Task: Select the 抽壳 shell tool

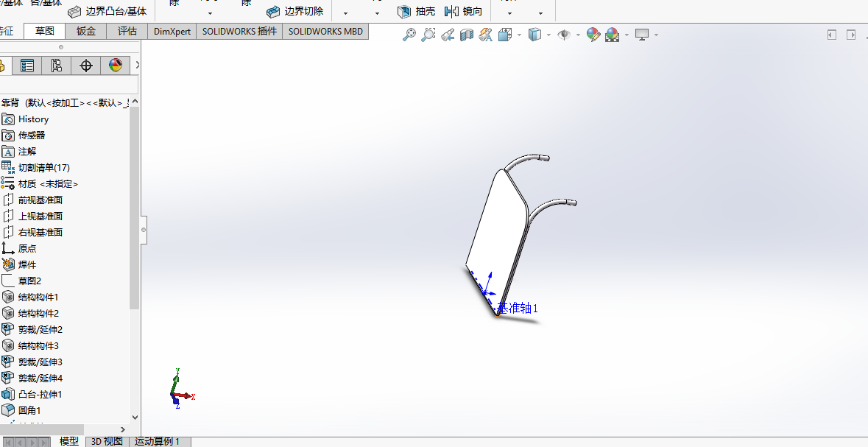Action: point(416,11)
